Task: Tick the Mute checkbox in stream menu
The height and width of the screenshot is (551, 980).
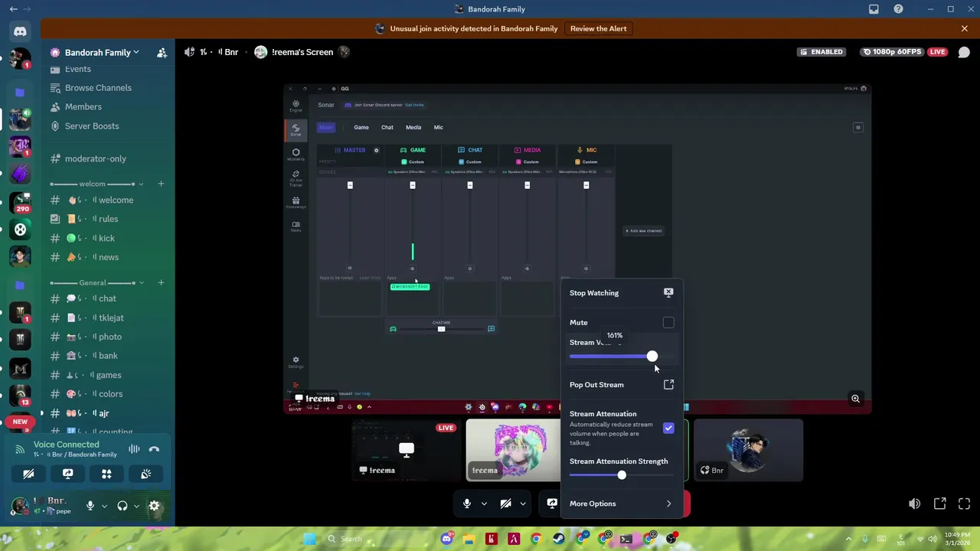Action: [668, 323]
